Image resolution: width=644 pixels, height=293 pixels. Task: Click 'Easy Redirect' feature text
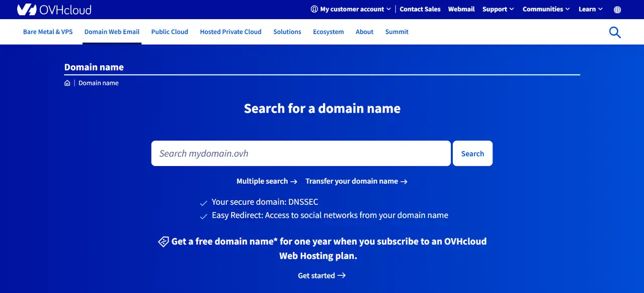[x=330, y=215]
